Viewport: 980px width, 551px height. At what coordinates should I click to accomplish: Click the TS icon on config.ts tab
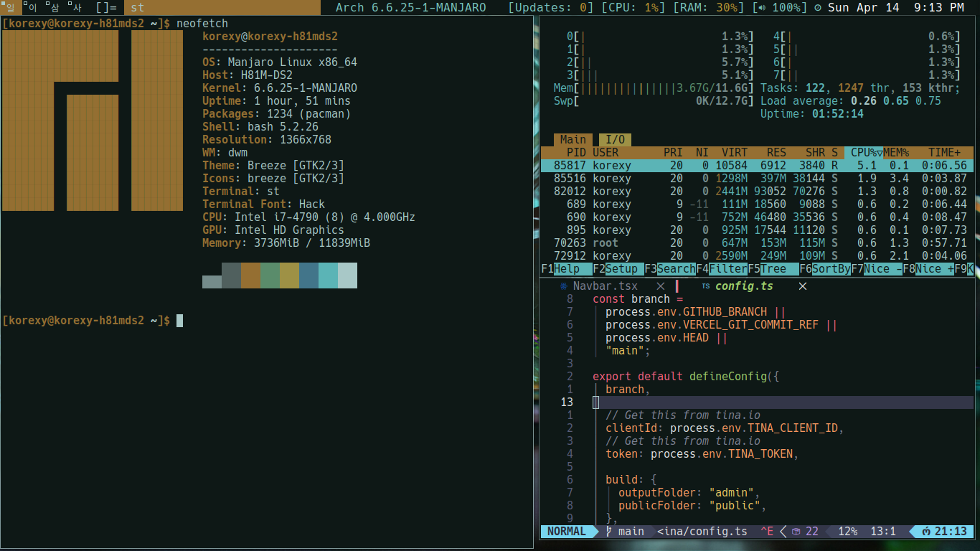706,286
